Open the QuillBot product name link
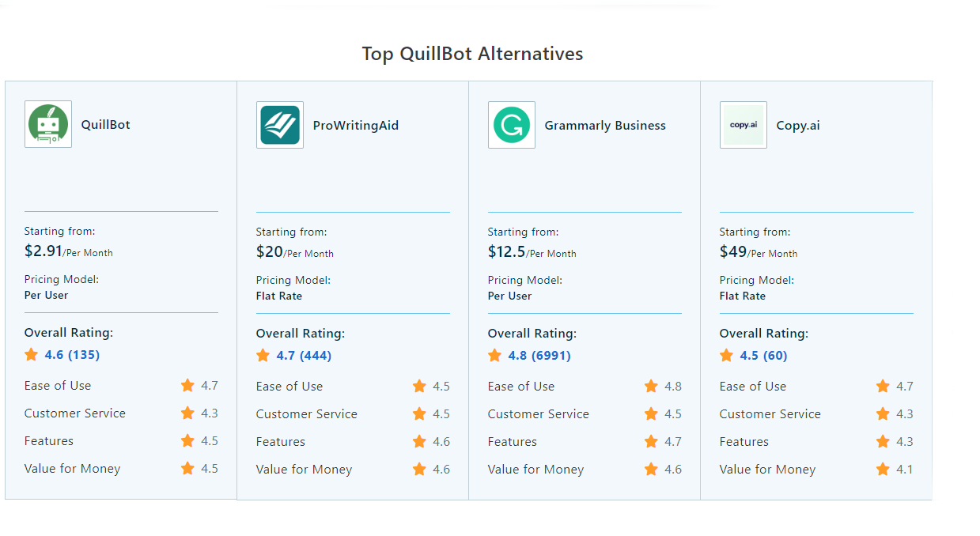980x536 pixels. click(105, 125)
